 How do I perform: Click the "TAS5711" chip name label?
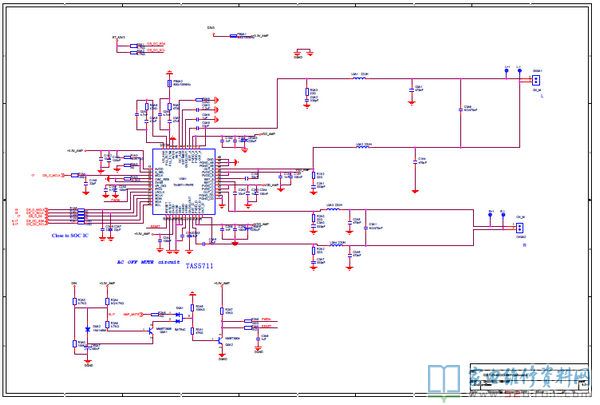coord(199,266)
